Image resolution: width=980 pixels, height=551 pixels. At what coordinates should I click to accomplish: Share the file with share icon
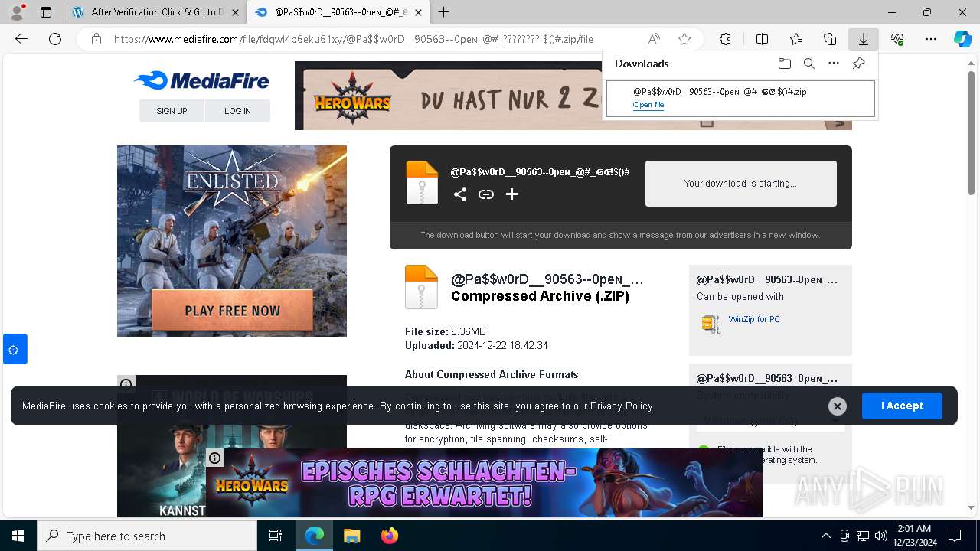coord(460,194)
